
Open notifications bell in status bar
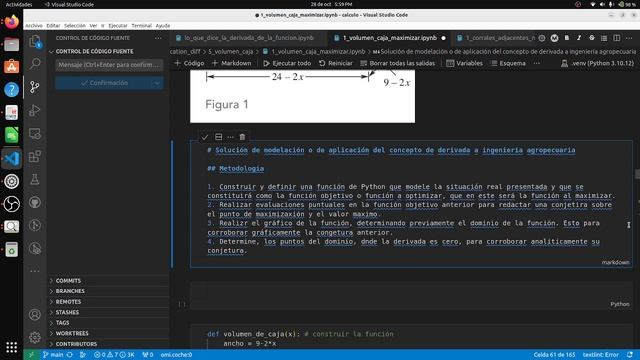click(630, 355)
